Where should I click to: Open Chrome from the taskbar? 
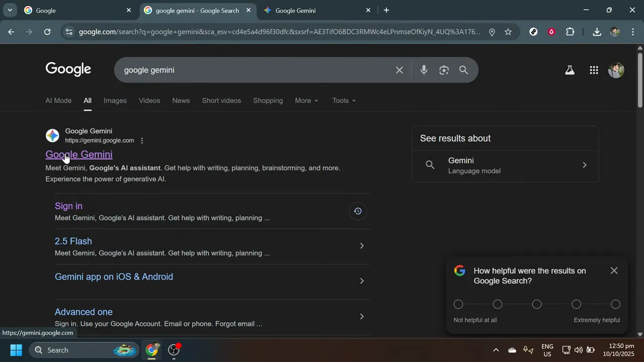152,350
